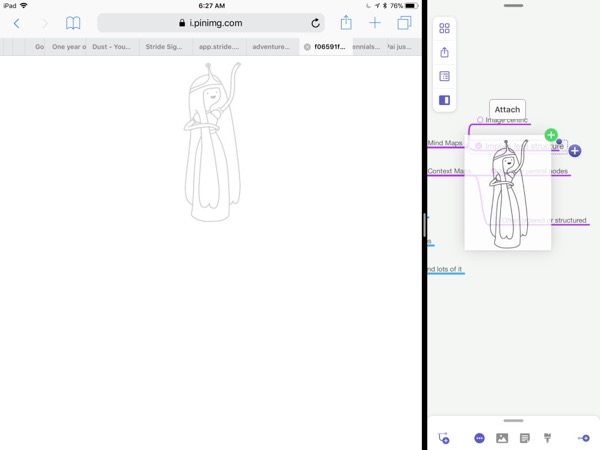
Task: Open Safari bookmarks book icon
Action: (73, 23)
